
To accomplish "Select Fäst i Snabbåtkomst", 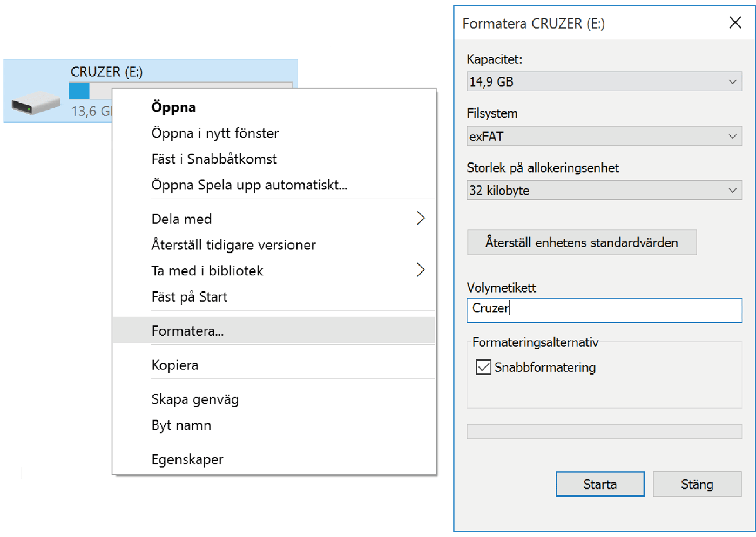I will [214, 159].
